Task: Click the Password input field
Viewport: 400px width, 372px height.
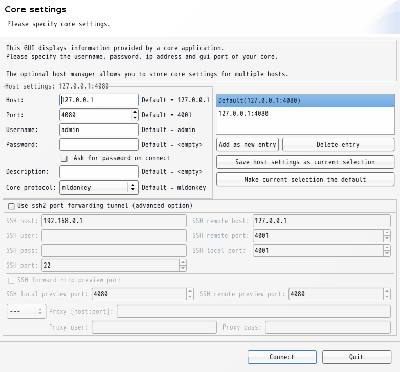Action: pos(99,145)
